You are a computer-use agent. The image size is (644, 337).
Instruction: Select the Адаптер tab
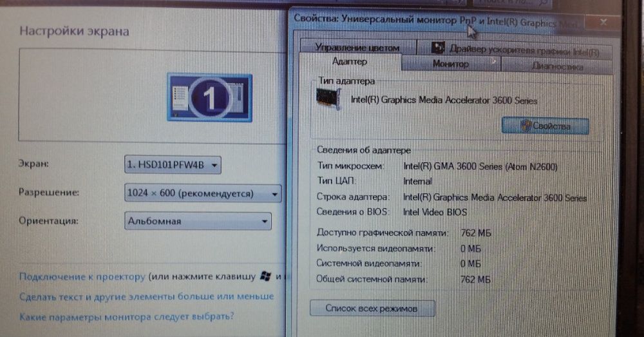pos(350,62)
